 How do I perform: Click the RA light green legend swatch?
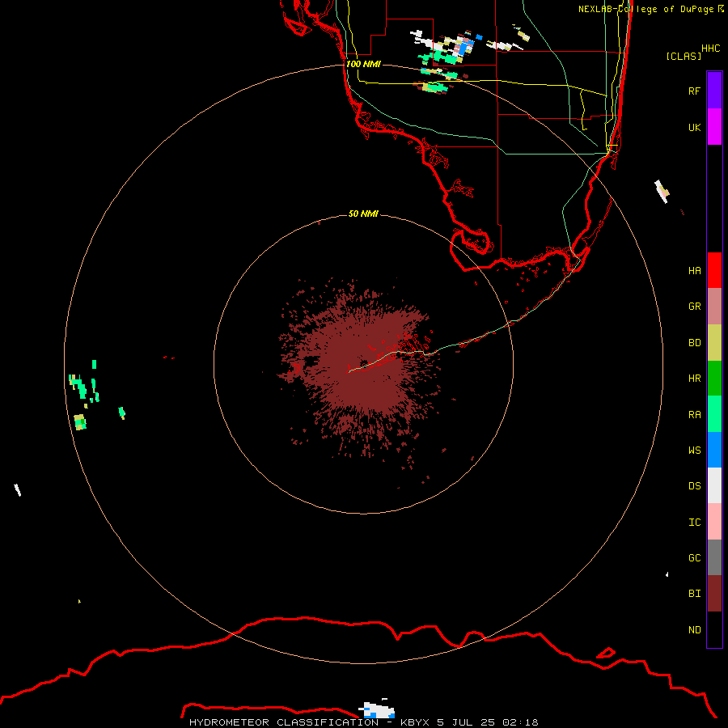(x=714, y=414)
